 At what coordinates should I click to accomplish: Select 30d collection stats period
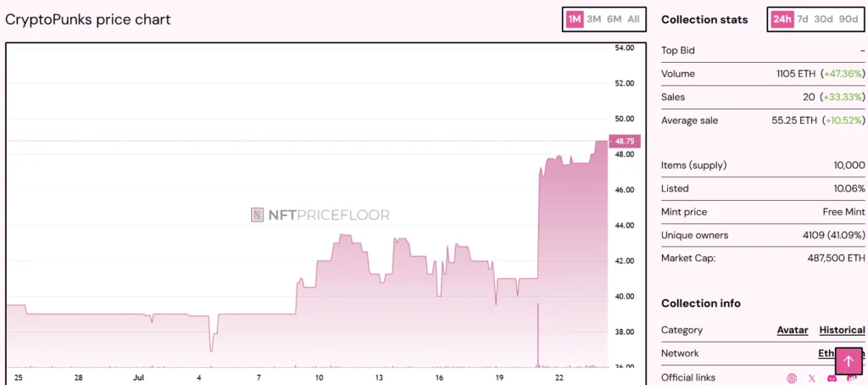[823, 20]
